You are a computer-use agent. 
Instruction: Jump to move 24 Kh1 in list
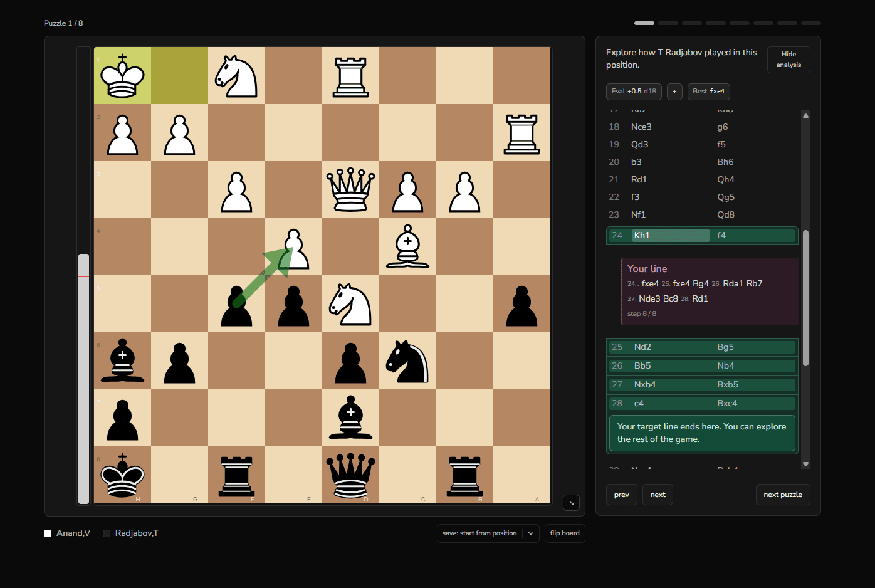(642, 235)
